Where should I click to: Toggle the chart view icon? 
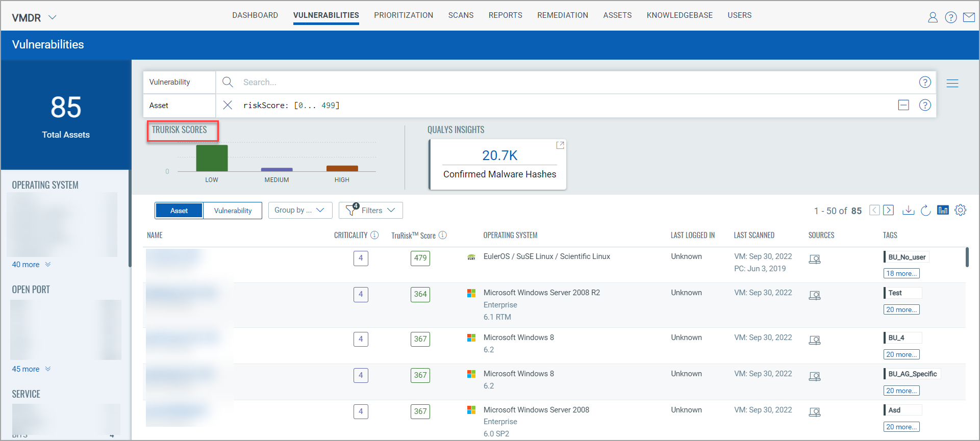943,210
